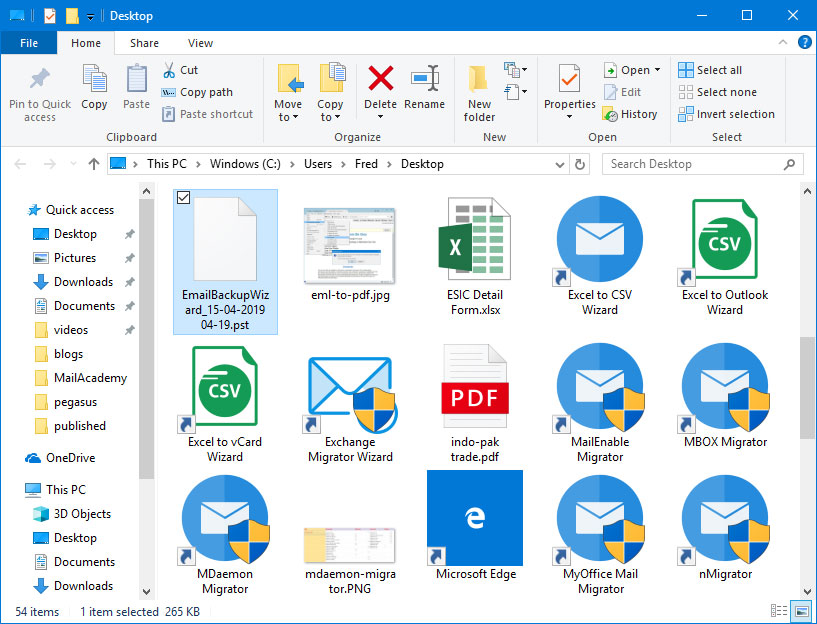The width and height of the screenshot is (817, 624).
Task: Select the nMigrator shortcut
Action: click(725, 527)
